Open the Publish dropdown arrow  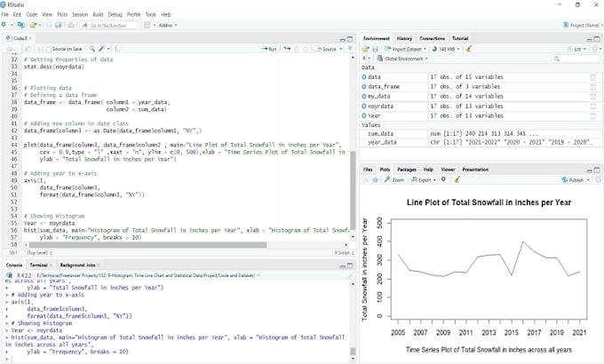pos(588,180)
